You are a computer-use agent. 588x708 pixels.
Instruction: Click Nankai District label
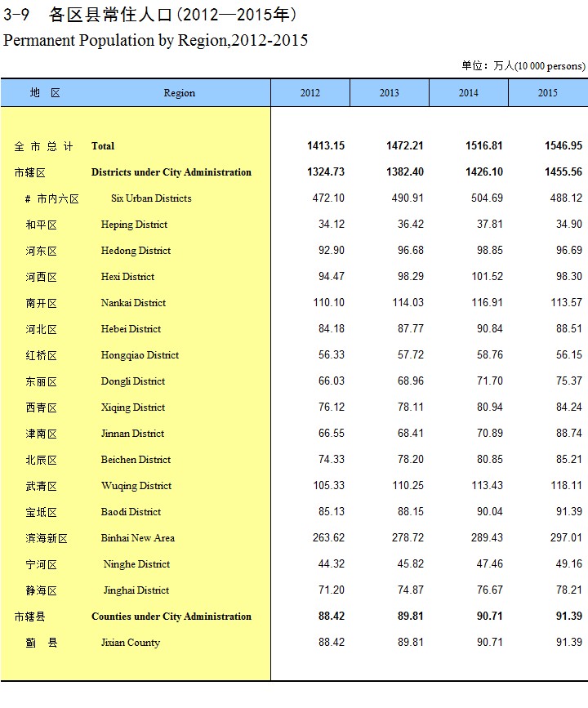133,303
